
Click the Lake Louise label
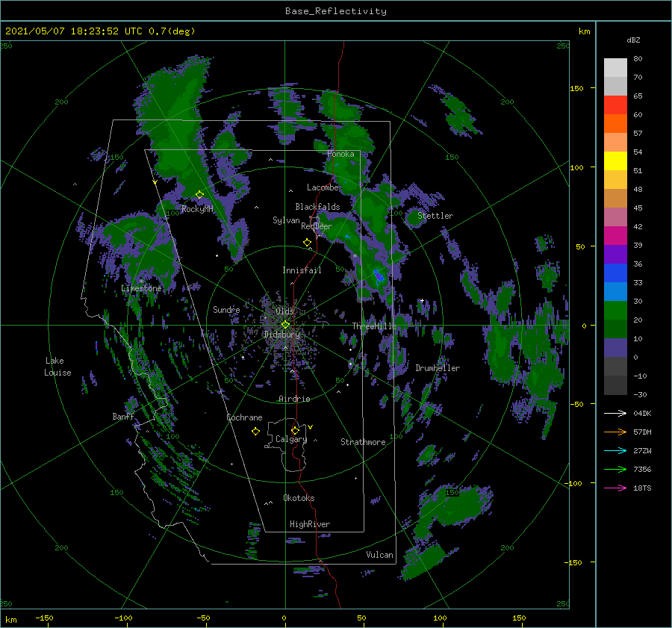point(57,367)
